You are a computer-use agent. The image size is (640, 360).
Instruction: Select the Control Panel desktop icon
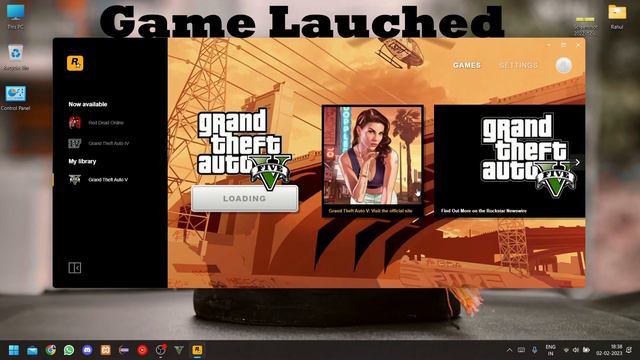(16, 98)
